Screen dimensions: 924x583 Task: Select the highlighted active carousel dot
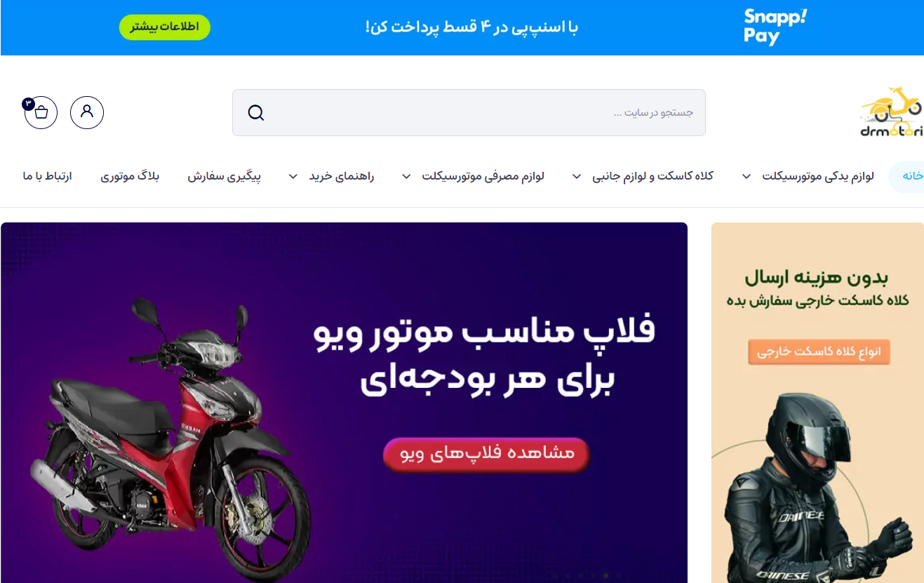[x=605, y=575]
